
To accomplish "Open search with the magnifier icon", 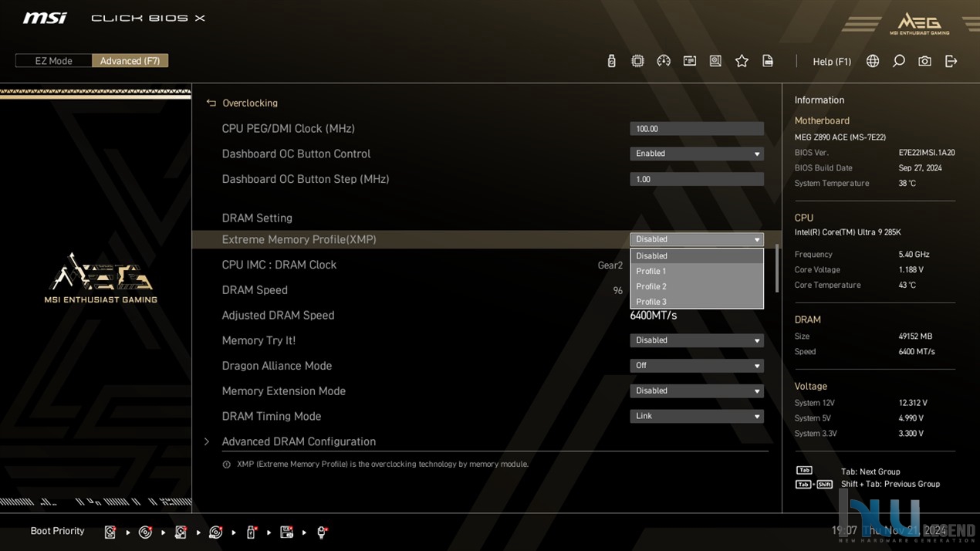I will click(899, 61).
